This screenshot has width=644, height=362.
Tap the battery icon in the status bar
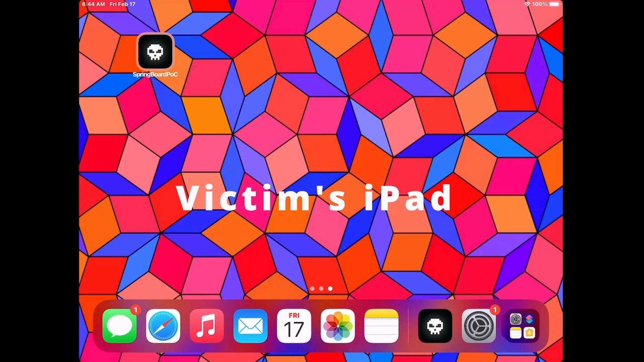(x=554, y=4)
